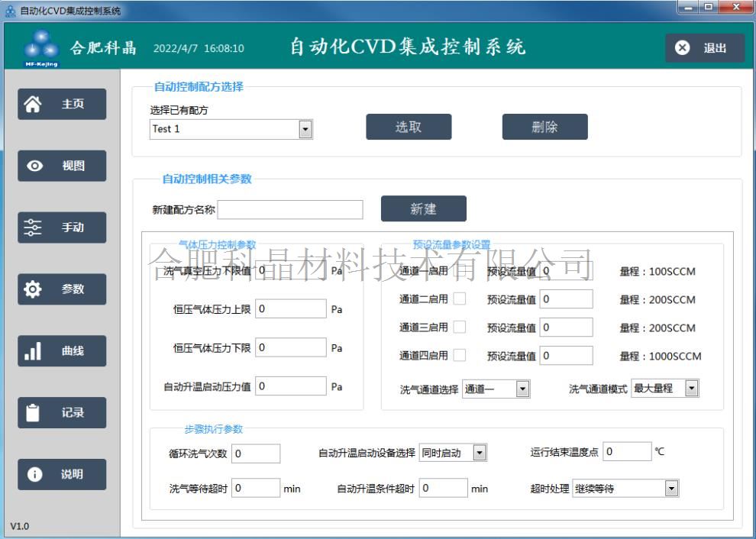This screenshot has width=756, height=539.
Task: Click the gear icon for 参数
Action: coord(34,289)
